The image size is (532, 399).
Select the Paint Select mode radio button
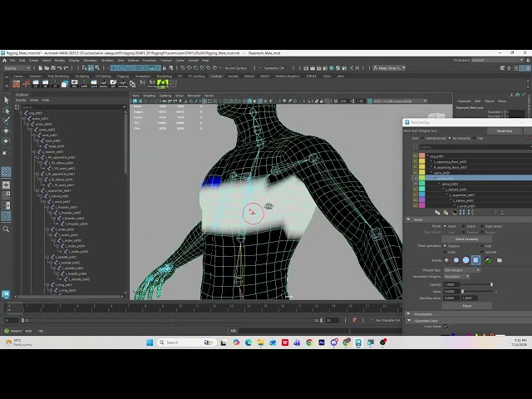pyautogui.click(x=482, y=226)
